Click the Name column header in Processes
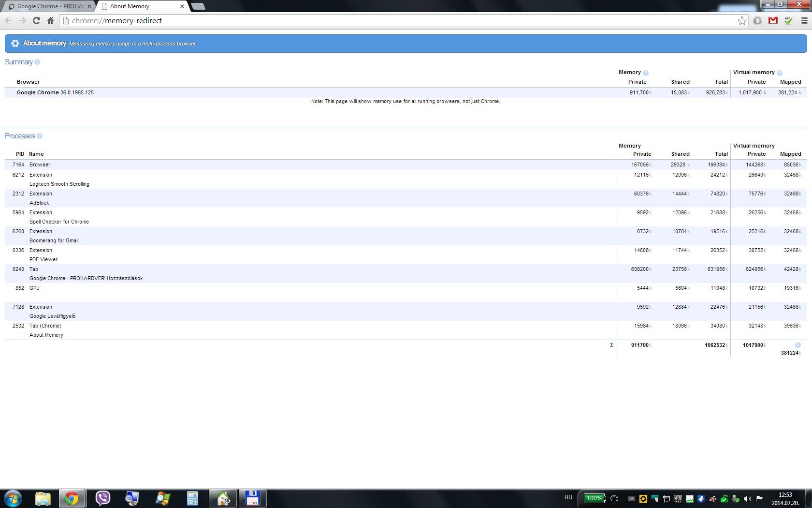 point(36,154)
